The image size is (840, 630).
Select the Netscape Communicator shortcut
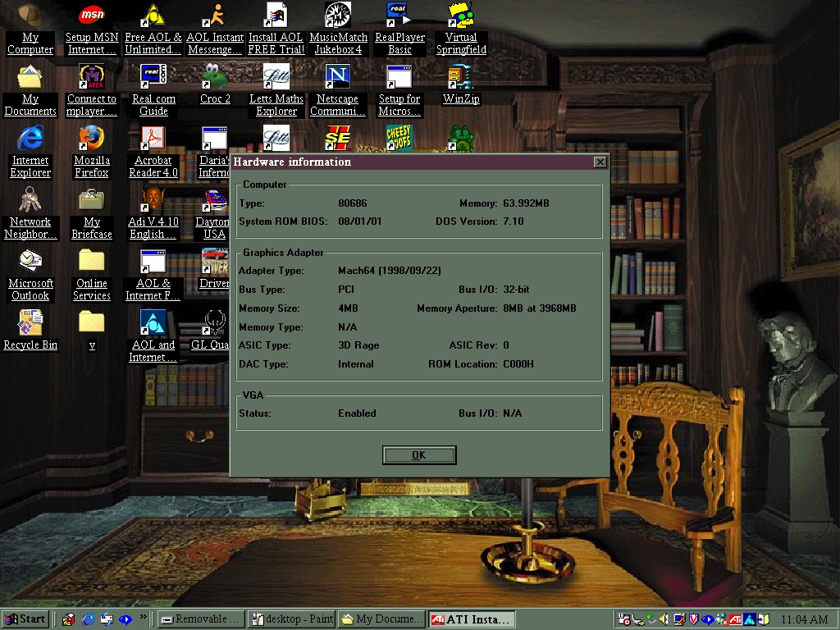tap(338, 76)
